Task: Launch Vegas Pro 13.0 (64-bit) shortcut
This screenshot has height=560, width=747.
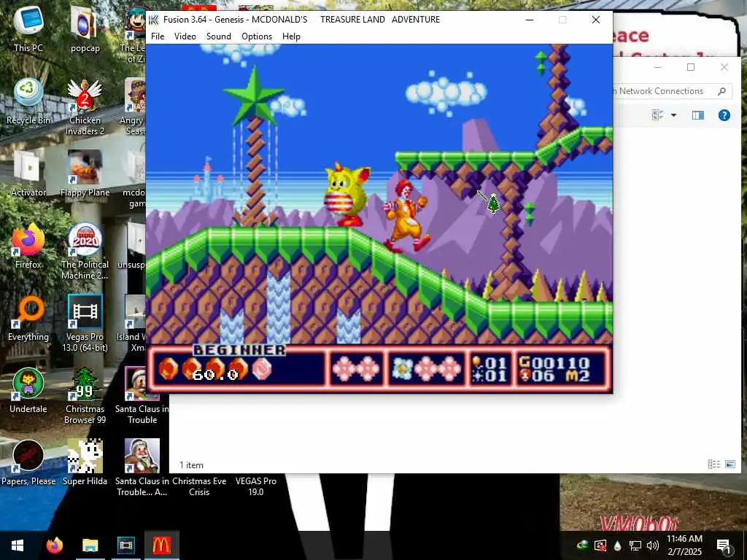Action: 85,324
